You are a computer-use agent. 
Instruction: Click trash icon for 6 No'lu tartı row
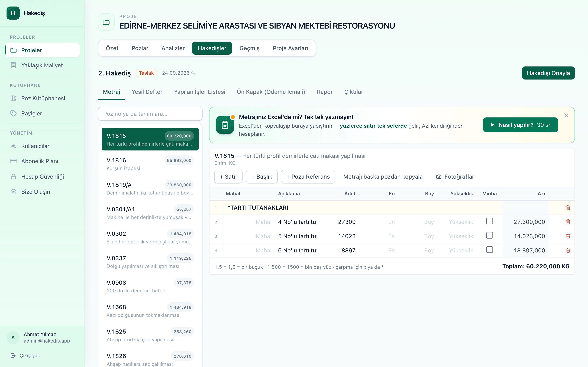click(568, 250)
